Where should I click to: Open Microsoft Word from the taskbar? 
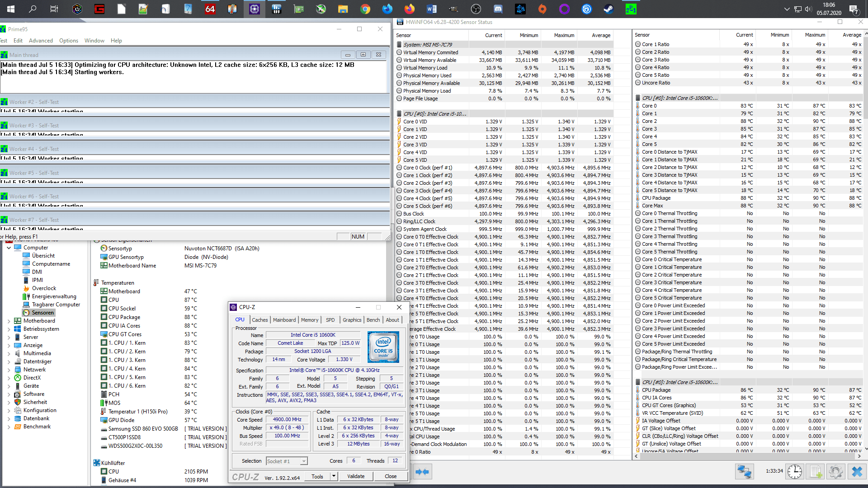(432, 9)
